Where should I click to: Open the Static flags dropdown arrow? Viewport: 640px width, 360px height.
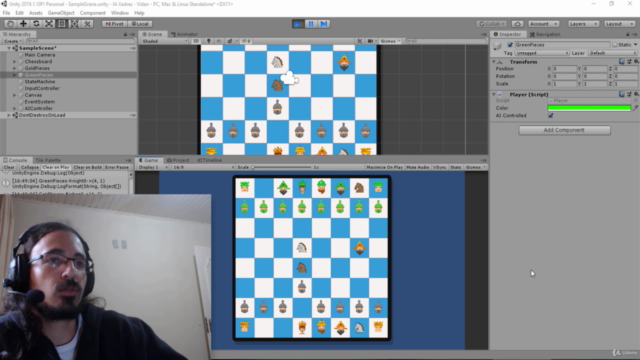click(635, 45)
